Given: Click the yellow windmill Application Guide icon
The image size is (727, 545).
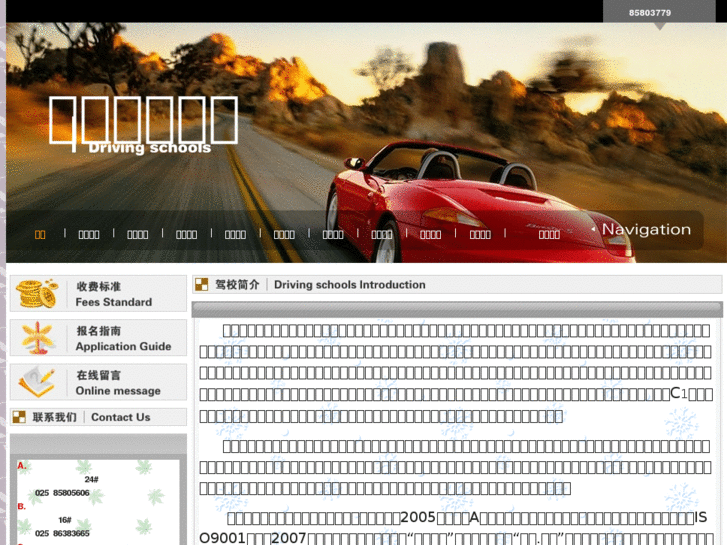Looking at the screenshot, I should pos(37,338).
